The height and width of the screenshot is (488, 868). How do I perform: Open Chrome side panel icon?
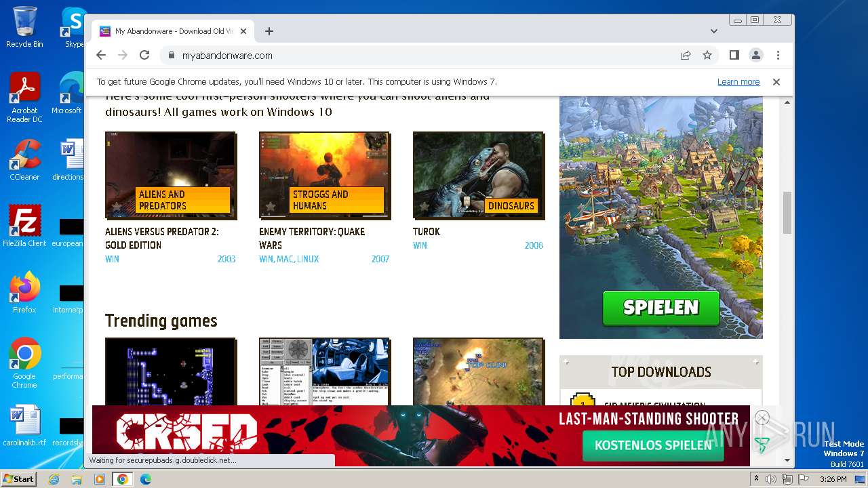[734, 56]
